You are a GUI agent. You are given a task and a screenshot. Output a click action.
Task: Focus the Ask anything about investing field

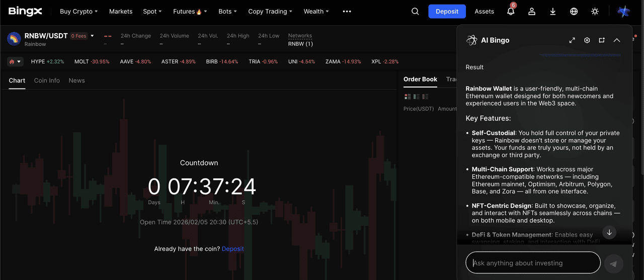point(533,263)
